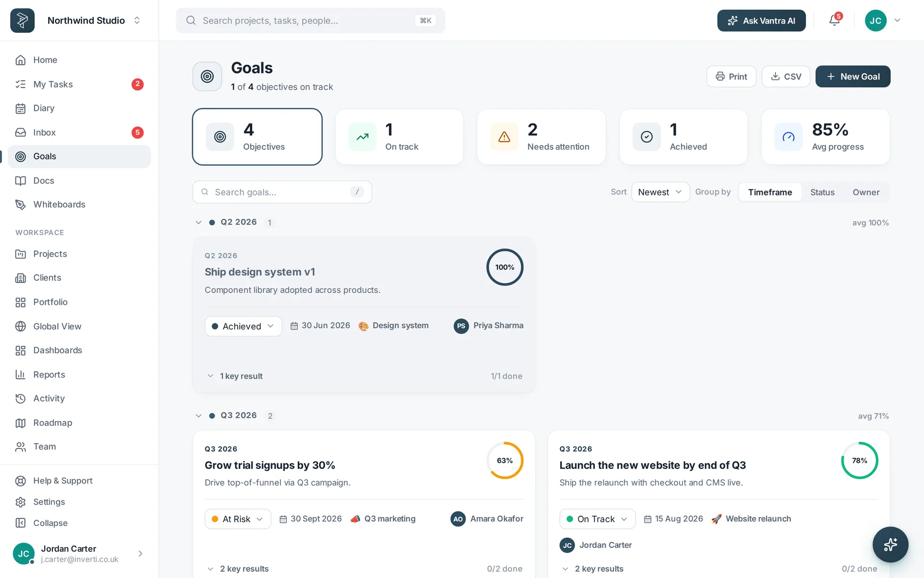Collapse the Q3 2026 group
924x578 pixels.
(x=198, y=416)
